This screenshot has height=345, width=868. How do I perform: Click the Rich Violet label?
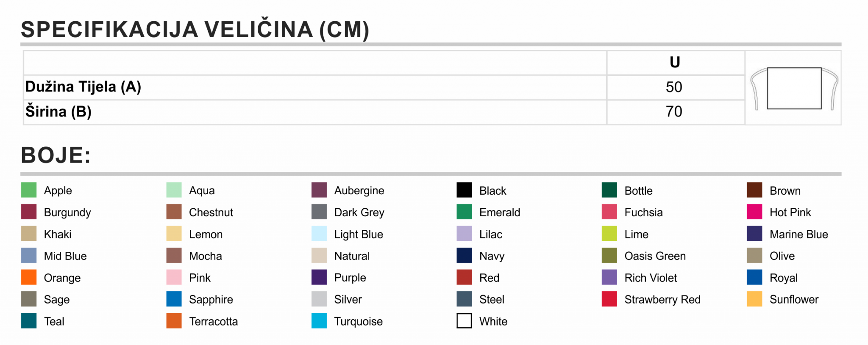tap(651, 278)
